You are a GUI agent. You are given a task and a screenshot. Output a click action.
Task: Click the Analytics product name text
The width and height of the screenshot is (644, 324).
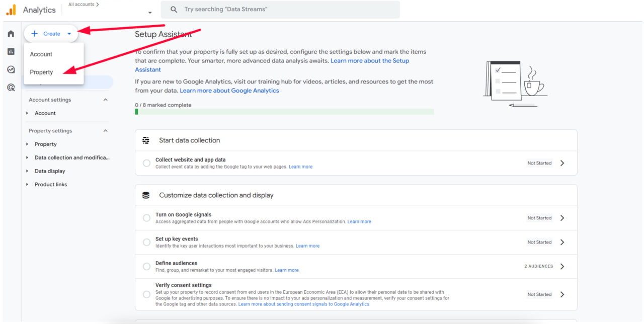point(39,10)
